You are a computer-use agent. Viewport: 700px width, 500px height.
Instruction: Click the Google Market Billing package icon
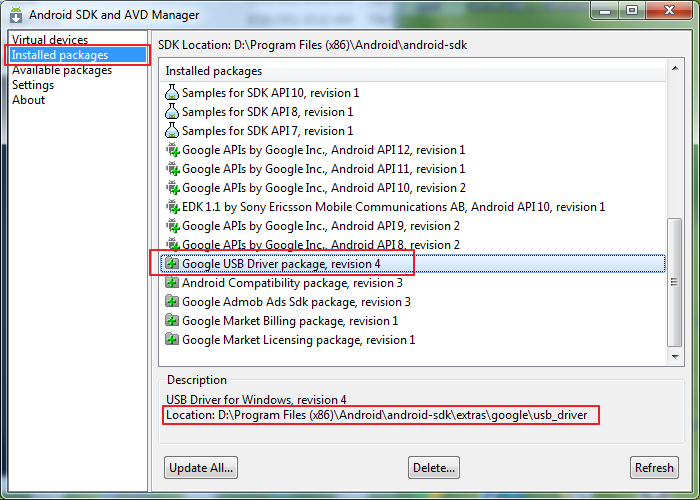point(172,321)
